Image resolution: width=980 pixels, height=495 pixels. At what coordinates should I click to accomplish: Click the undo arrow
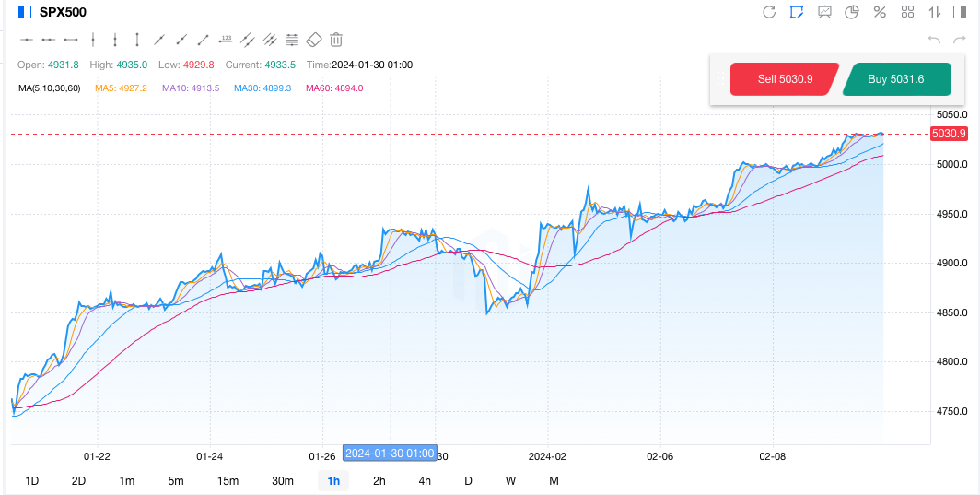[x=934, y=40]
